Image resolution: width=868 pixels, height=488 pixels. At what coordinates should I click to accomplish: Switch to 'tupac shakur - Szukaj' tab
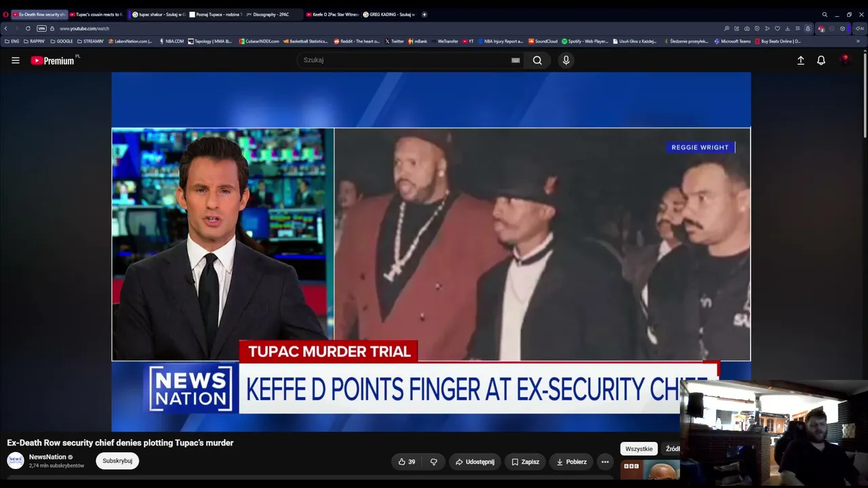[x=158, y=14]
